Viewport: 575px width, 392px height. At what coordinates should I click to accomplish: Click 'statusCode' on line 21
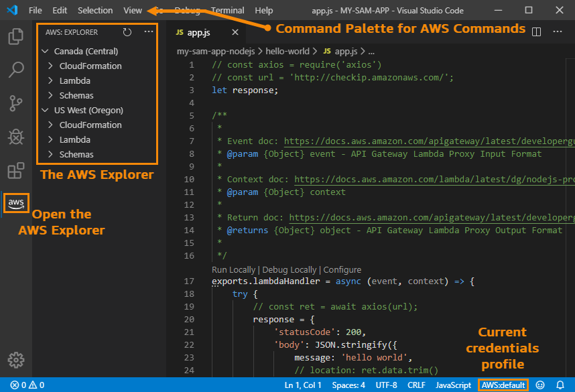click(304, 332)
